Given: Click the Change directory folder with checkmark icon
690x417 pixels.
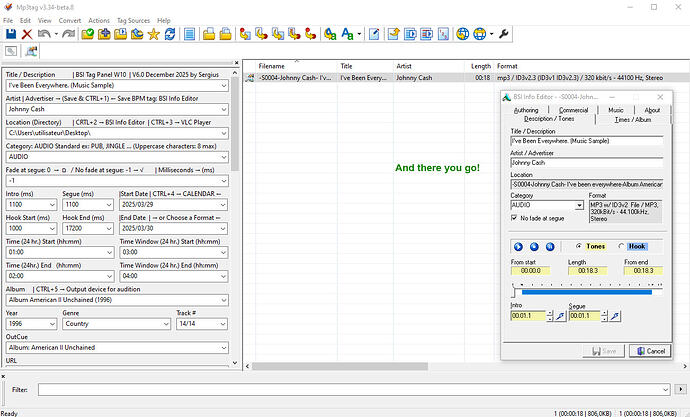Looking at the screenshot, I should pos(88,34).
